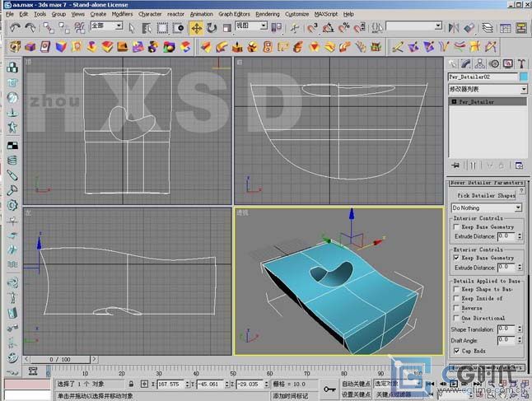Select the Select and Link tool
Screen dimensions: 532x401
point(49,28)
